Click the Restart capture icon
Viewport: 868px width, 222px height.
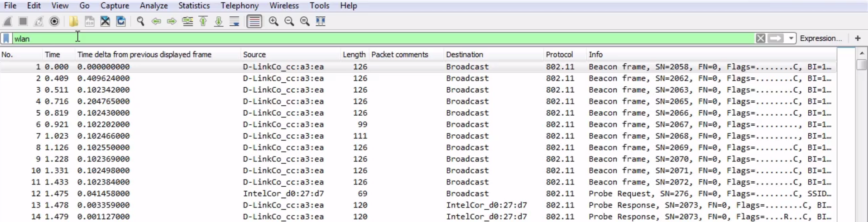click(39, 21)
